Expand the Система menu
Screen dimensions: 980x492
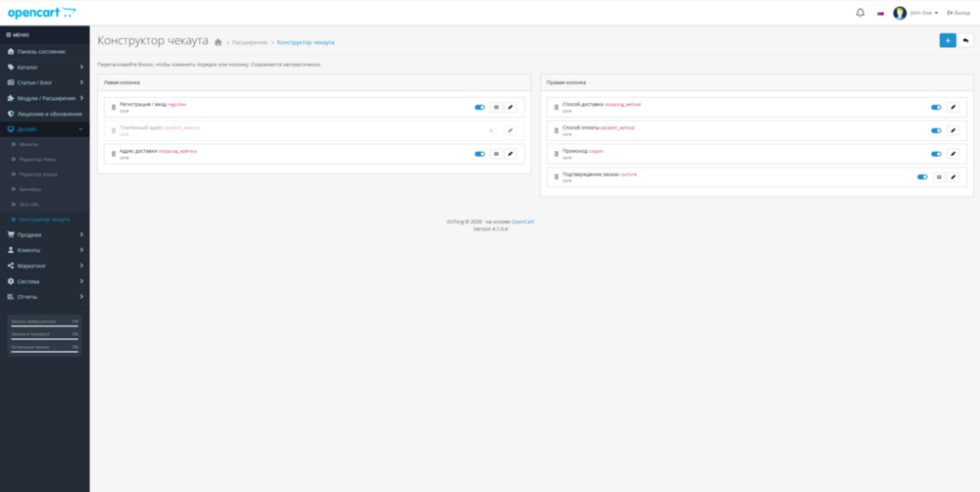tap(45, 281)
